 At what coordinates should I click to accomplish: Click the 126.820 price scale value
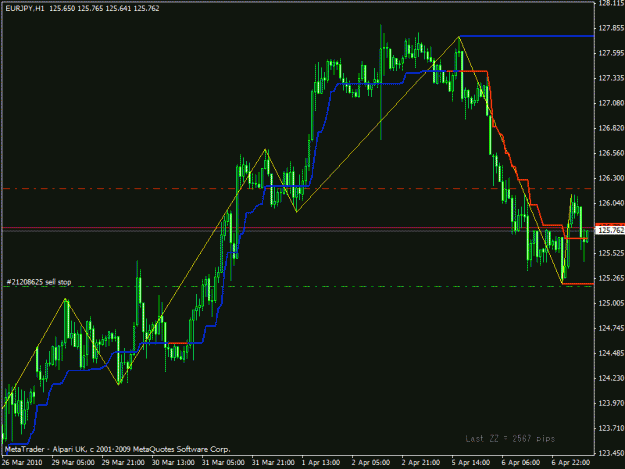point(611,128)
